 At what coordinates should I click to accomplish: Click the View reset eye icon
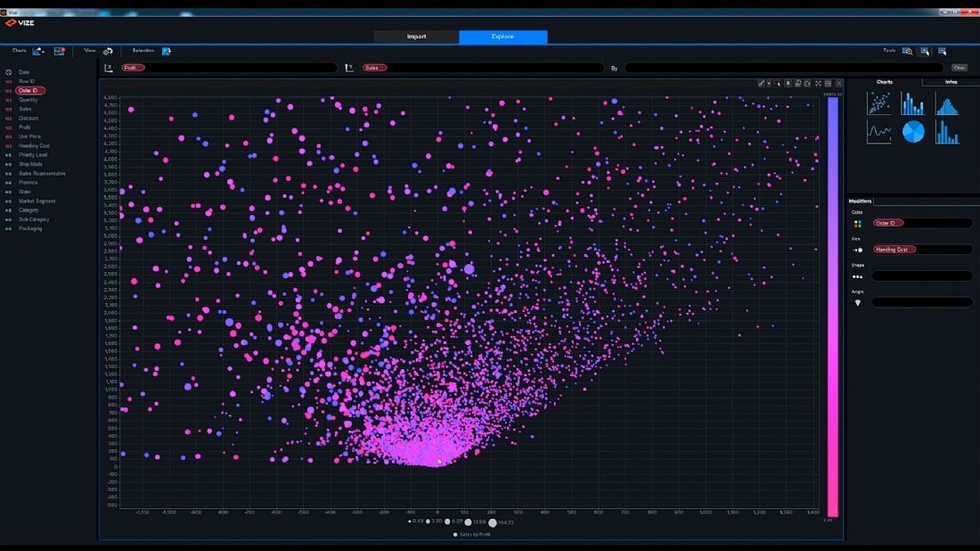108,52
